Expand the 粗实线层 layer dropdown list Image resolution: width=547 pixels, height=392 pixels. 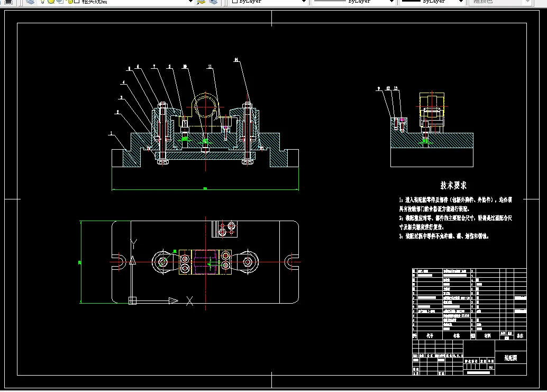190,2
